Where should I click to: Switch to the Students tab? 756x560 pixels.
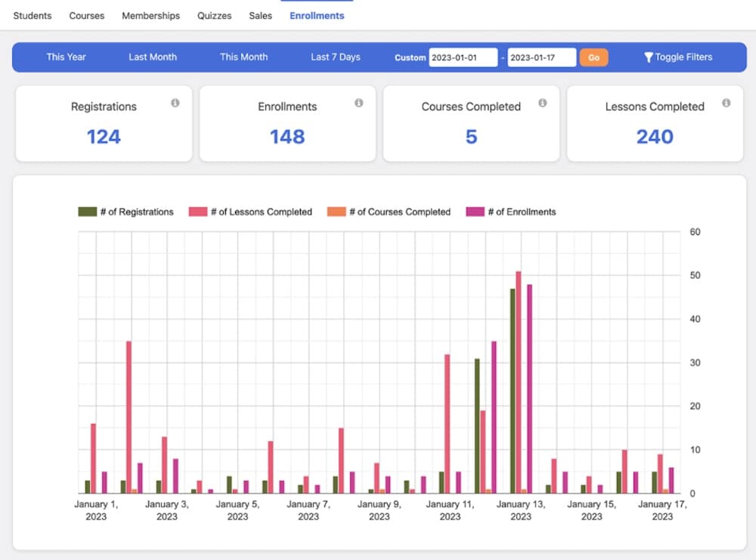tap(33, 15)
